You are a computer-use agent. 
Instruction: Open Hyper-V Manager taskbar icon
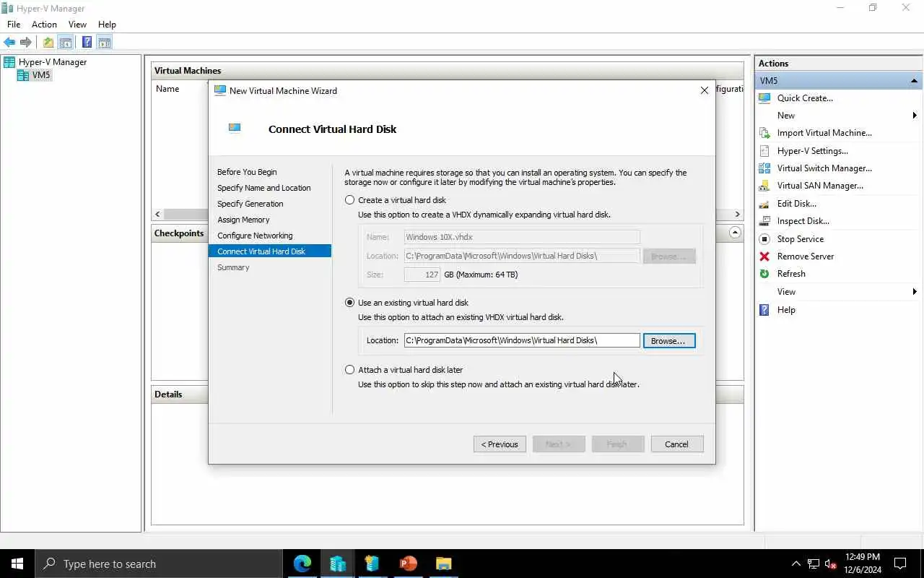click(x=338, y=564)
